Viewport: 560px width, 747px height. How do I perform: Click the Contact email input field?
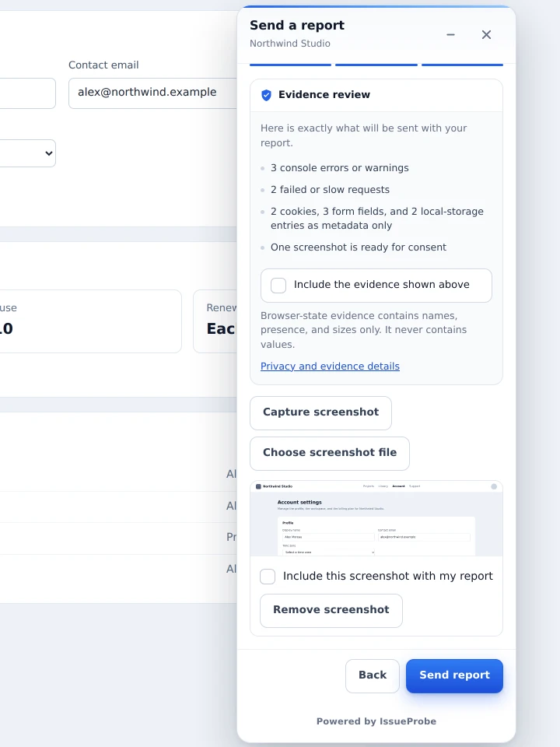(152, 93)
